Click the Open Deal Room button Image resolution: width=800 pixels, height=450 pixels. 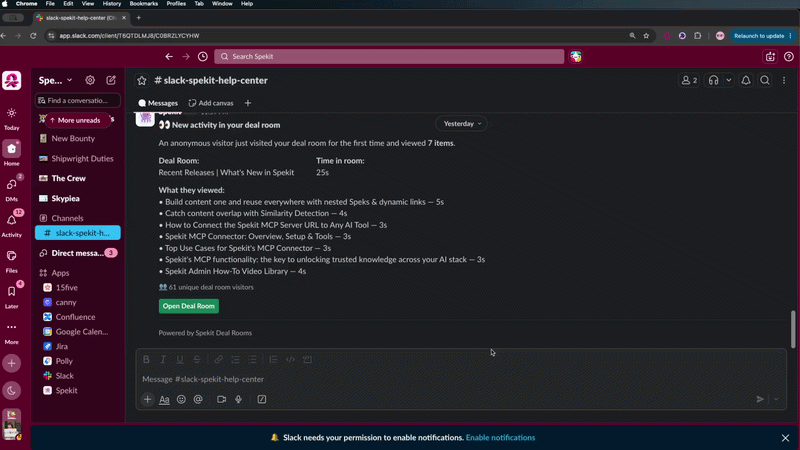click(189, 306)
